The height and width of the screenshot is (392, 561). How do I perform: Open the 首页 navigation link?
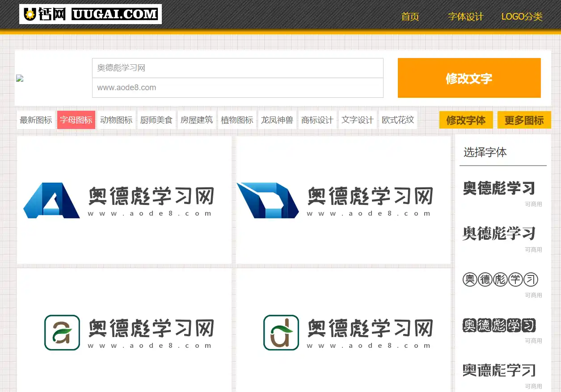click(410, 17)
